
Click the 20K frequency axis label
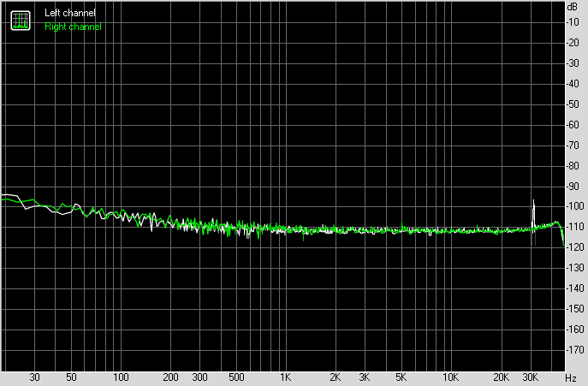tap(501, 377)
